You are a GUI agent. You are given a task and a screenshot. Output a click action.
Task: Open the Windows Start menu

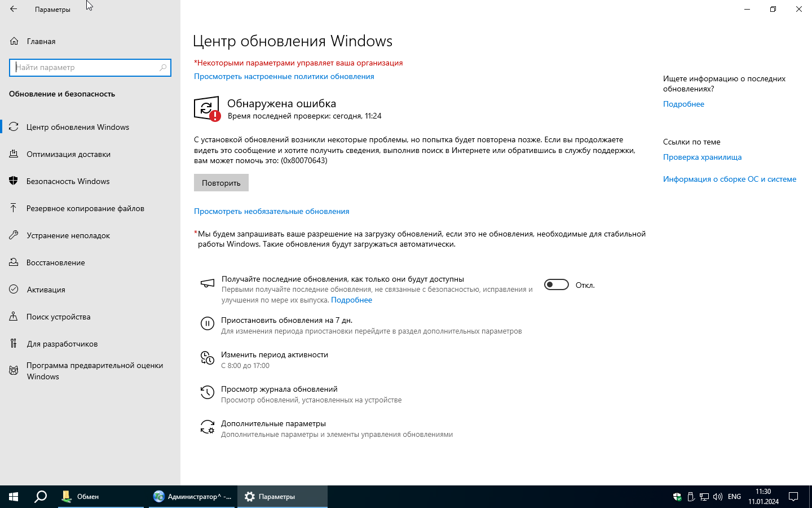[x=14, y=497]
